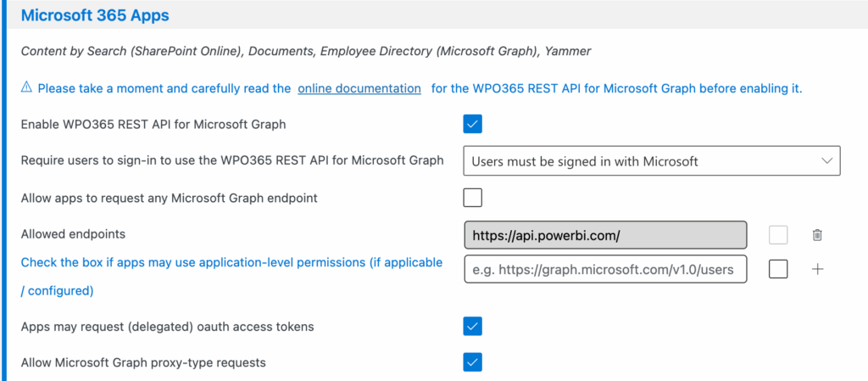Click the Microsoft 365 Apps section heading
The height and width of the screenshot is (381, 868).
tap(94, 15)
